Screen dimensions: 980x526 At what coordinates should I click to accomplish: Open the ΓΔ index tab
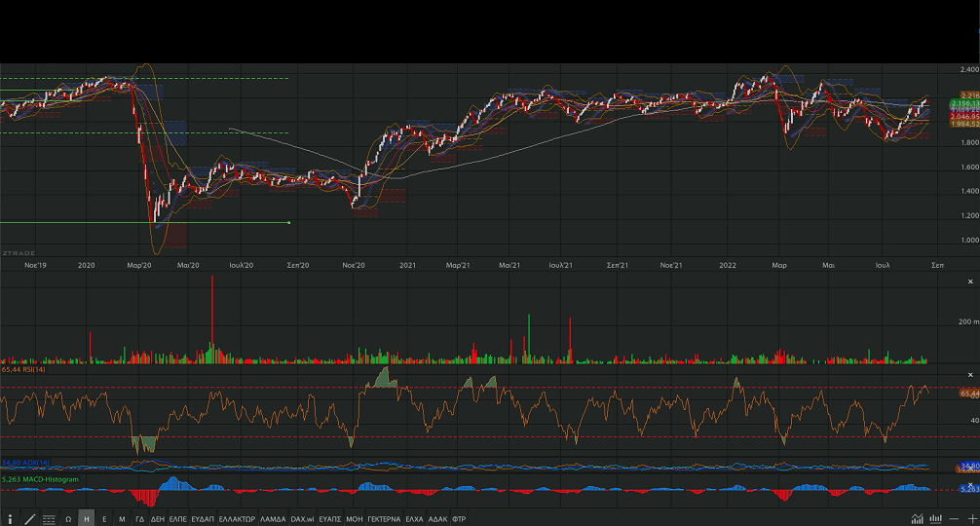tap(139, 519)
